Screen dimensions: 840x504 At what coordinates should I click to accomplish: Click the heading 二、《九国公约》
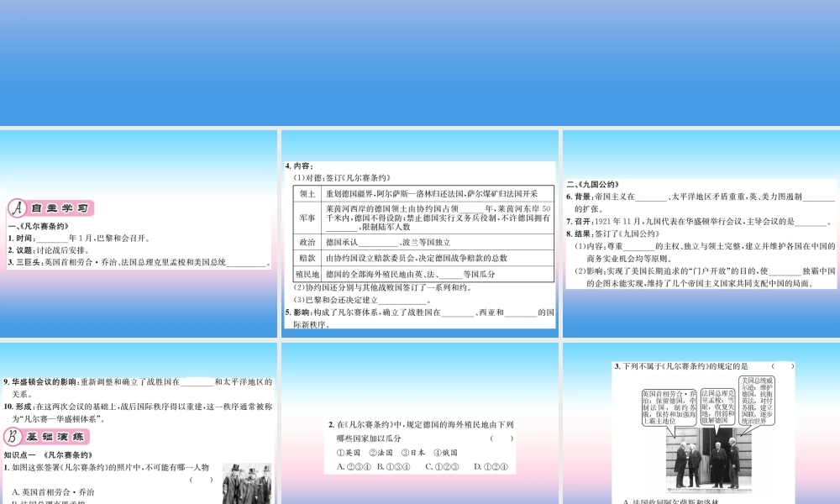click(593, 184)
